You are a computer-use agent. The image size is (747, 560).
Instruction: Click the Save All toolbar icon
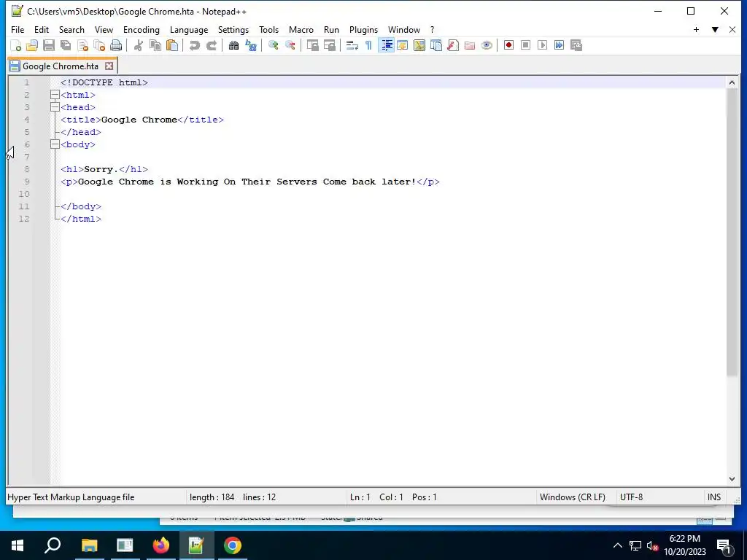point(65,45)
